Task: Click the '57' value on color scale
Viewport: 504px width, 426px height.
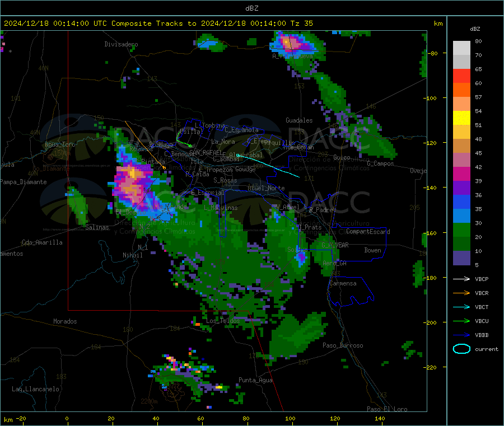Action: pyautogui.click(x=479, y=97)
